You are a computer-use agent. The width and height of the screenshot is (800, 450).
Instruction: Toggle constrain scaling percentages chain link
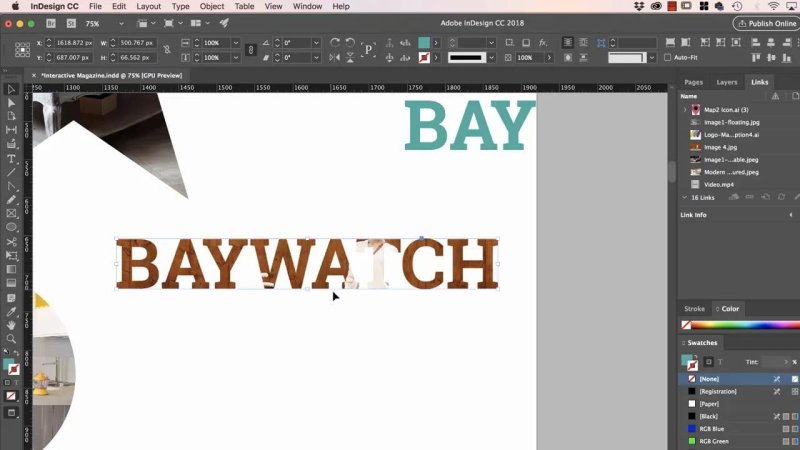[x=251, y=50]
